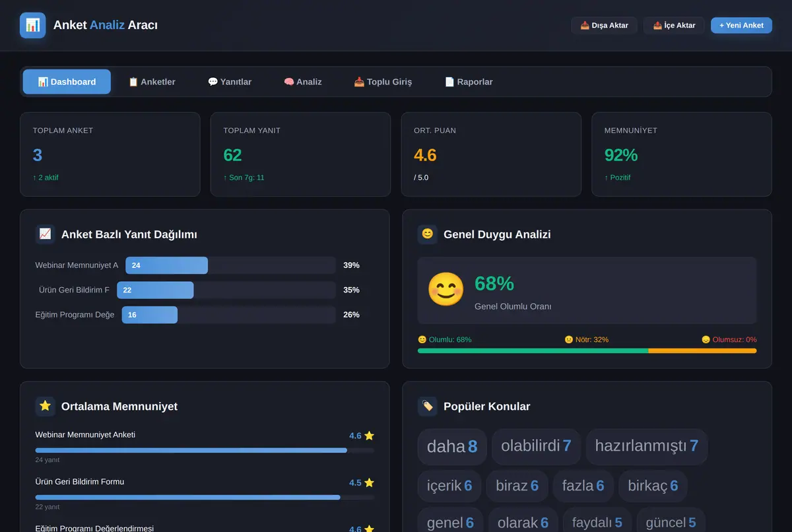
Task: Open the Raporlar tab
Action: 469,82
